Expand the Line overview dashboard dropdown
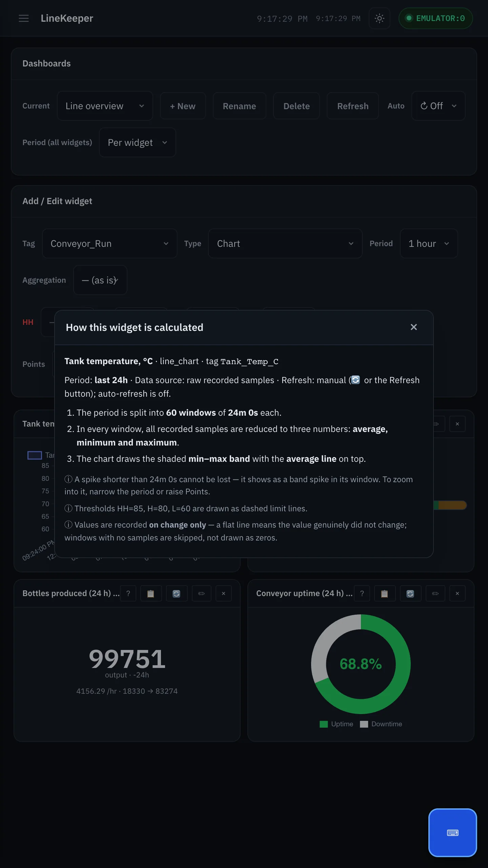 [x=105, y=106]
